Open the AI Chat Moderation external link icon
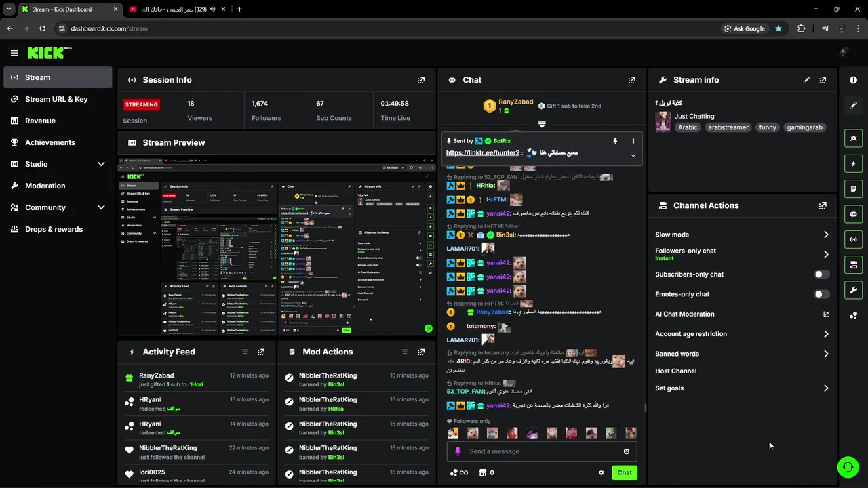868x488 pixels. click(x=826, y=314)
